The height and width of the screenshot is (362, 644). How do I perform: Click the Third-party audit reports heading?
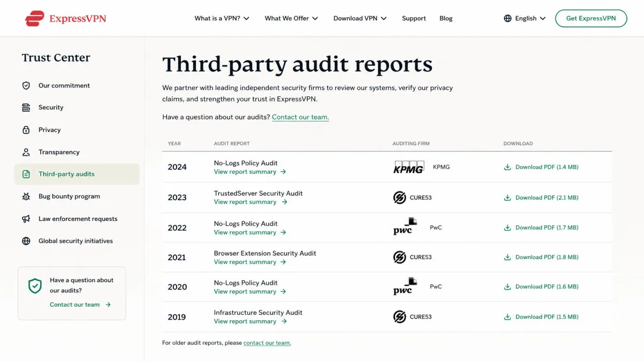click(297, 64)
